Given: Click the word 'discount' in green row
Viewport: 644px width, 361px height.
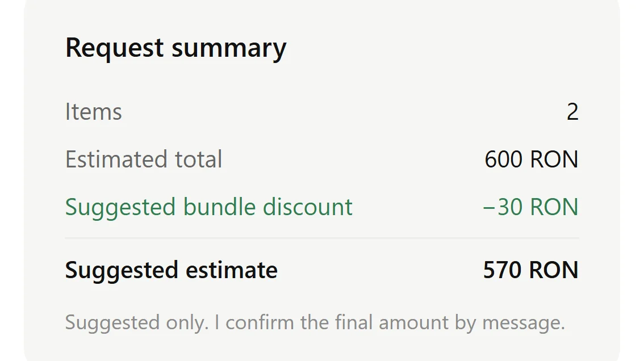Looking at the screenshot, I should [308, 207].
